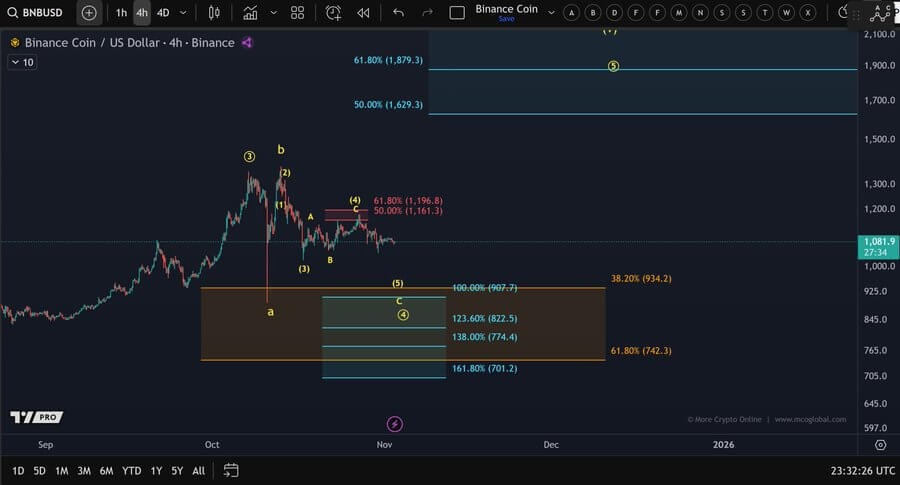
Task: Select the 4D interval button
Action: [x=163, y=13]
